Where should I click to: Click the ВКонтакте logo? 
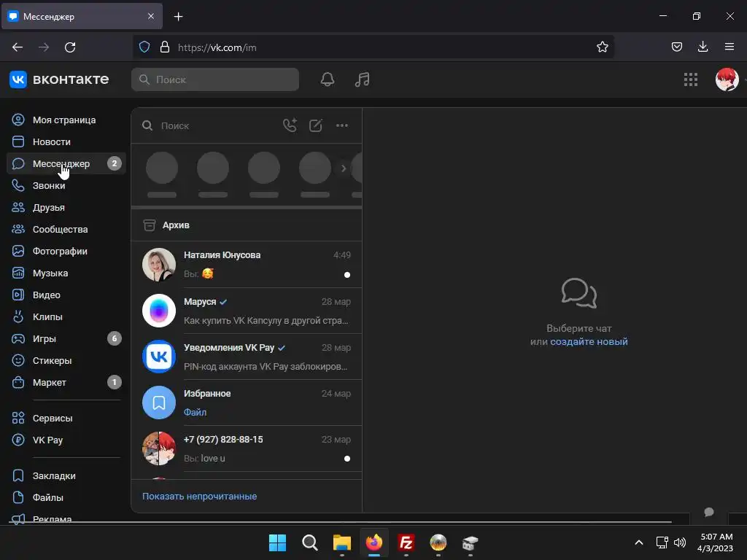pyautogui.click(x=59, y=79)
